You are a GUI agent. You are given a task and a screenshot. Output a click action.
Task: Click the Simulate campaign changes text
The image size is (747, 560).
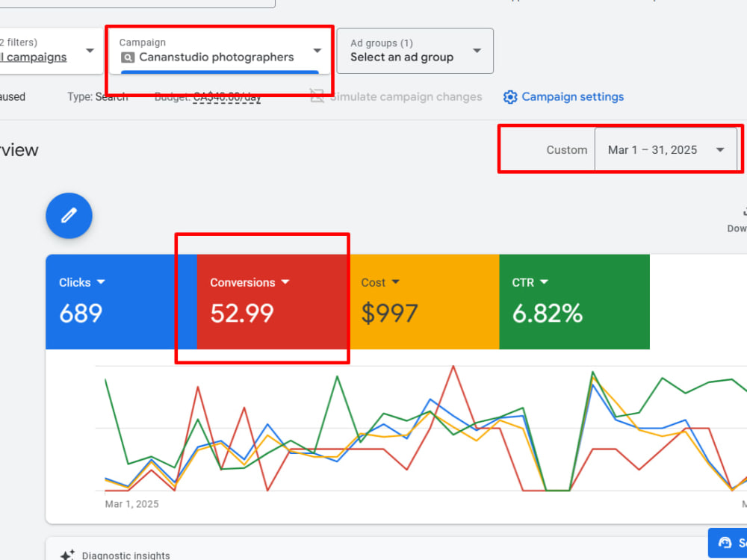point(406,96)
